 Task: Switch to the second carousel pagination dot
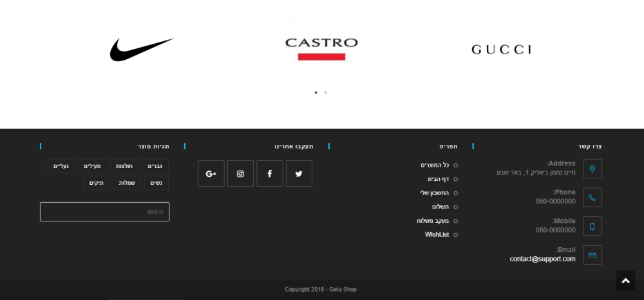tap(326, 93)
